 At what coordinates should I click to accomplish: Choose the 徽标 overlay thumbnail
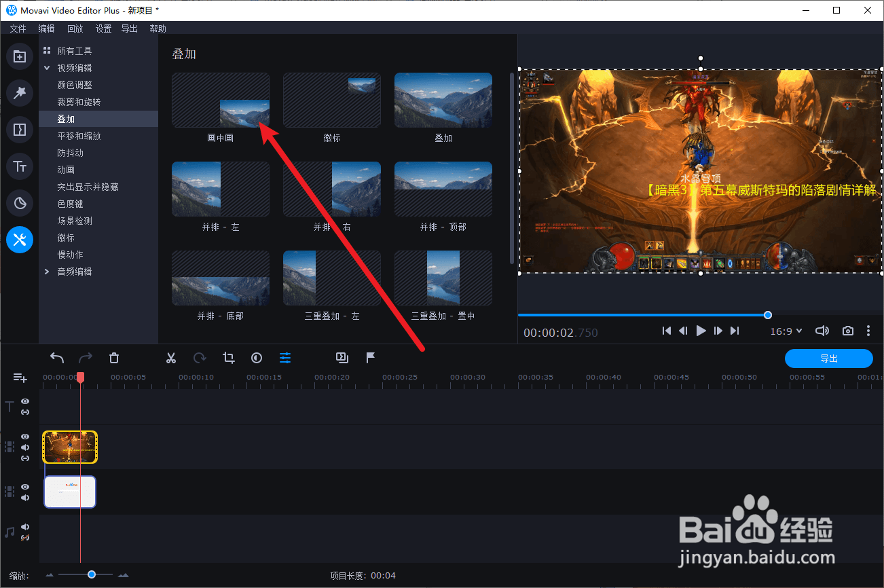click(332, 100)
